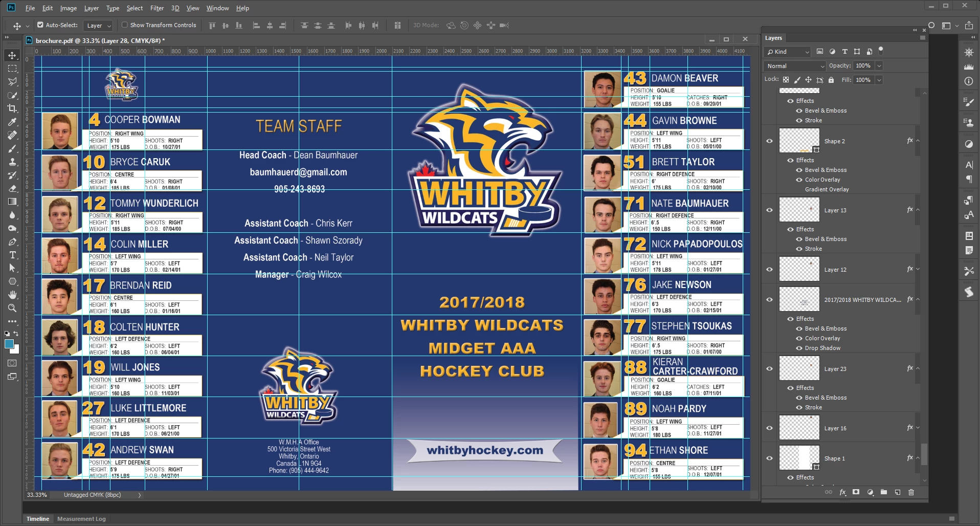This screenshot has height=526, width=980.
Task: Open the Image menu
Action: click(x=69, y=8)
